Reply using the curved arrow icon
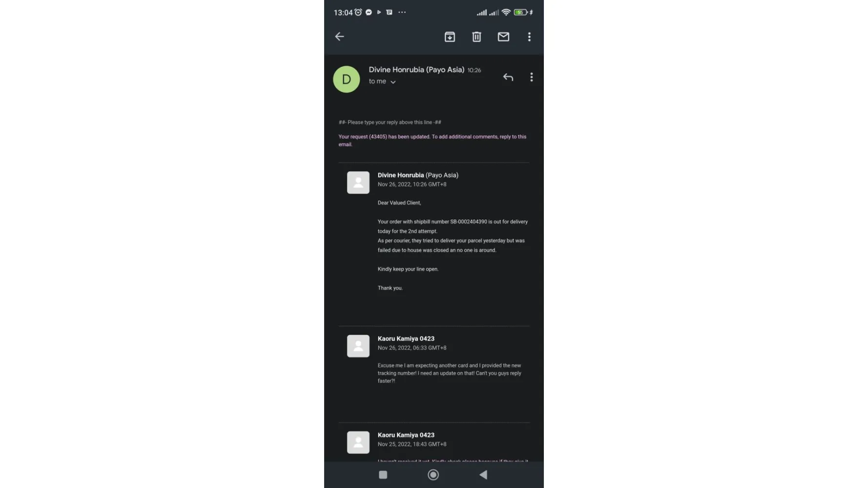The width and height of the screenshot is (868, 488). [x=508, y=77]
